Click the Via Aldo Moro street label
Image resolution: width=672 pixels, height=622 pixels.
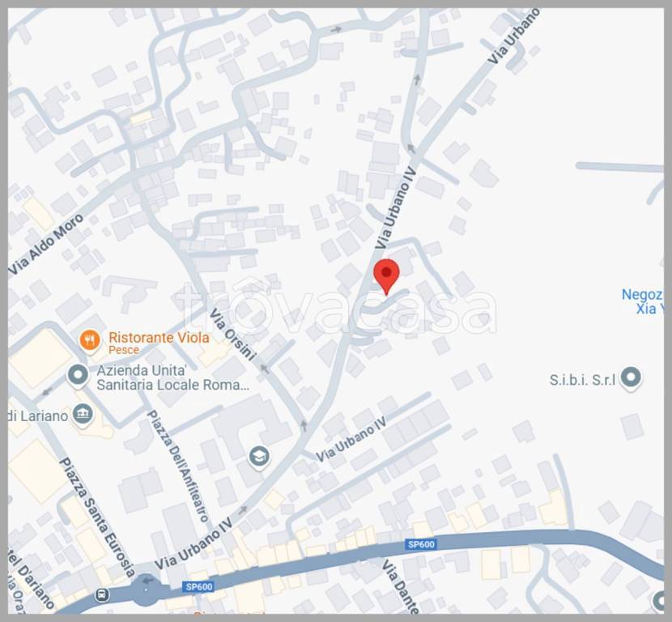point(46,245)
